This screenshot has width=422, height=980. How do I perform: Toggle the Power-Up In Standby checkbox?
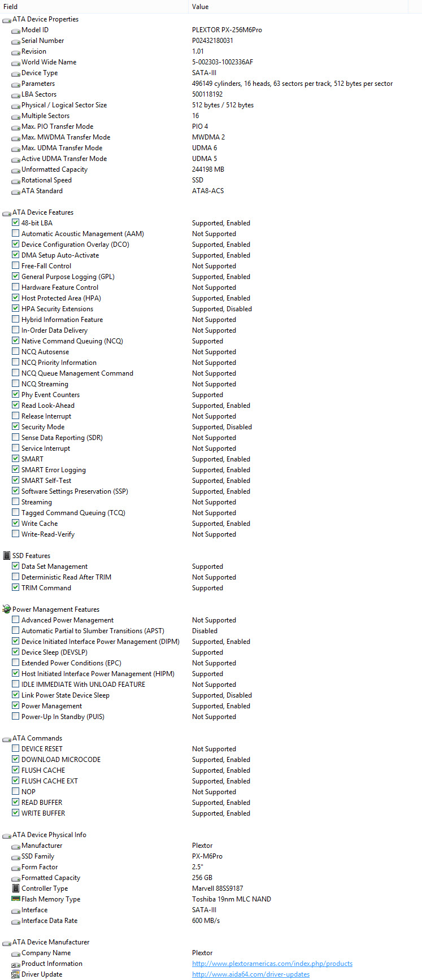[x=16, y=716]
